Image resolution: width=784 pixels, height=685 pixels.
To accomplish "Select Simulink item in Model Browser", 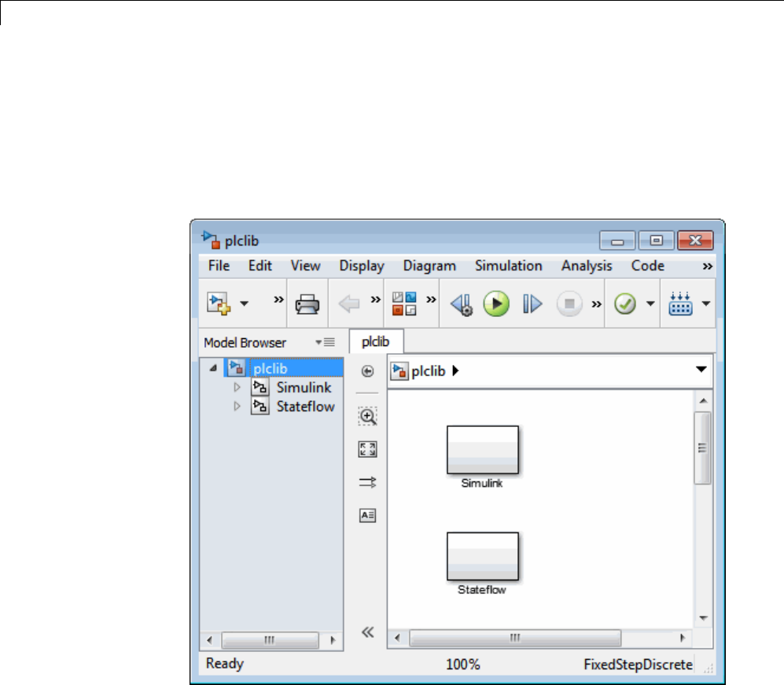I will point(304,388).
